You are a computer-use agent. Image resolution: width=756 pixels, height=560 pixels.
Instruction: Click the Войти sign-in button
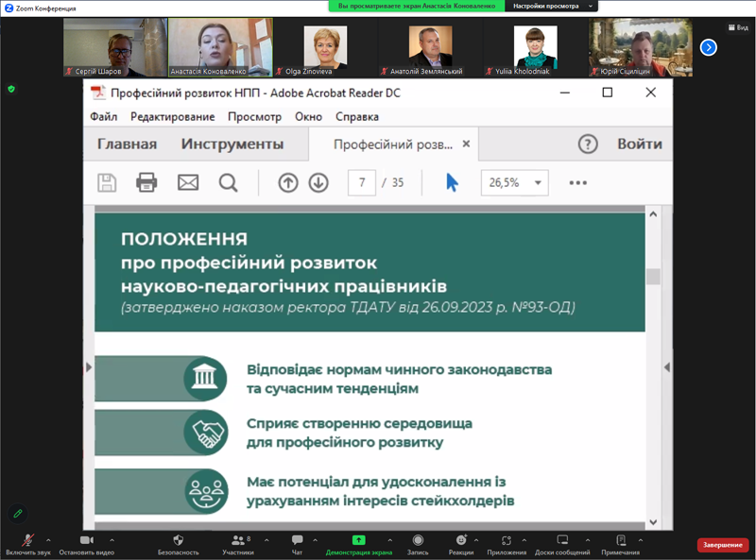coord(640,144)
